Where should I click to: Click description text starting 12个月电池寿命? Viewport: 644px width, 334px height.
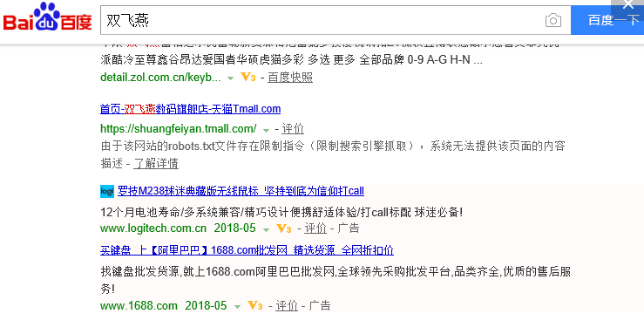(281, 213)
